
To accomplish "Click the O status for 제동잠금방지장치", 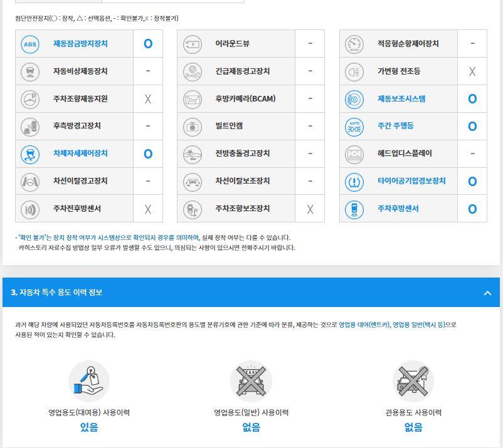I will [x=148, y=44].
